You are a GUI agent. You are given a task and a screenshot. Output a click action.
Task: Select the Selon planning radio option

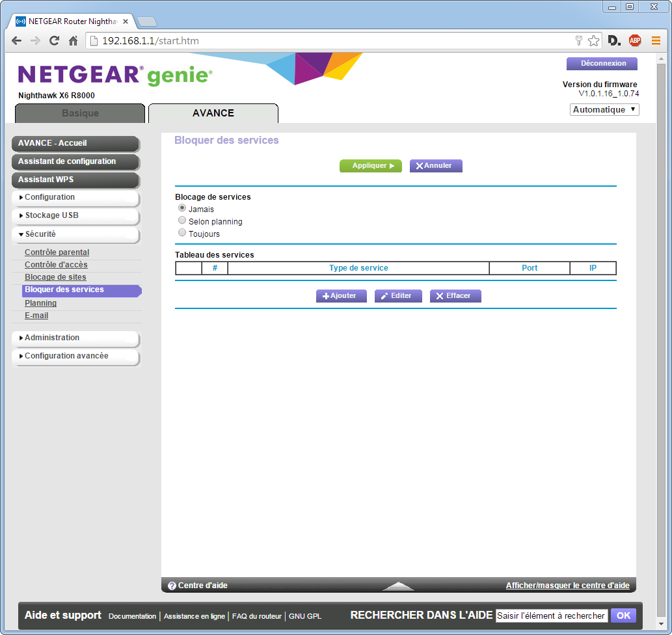[x=182, y=221]
